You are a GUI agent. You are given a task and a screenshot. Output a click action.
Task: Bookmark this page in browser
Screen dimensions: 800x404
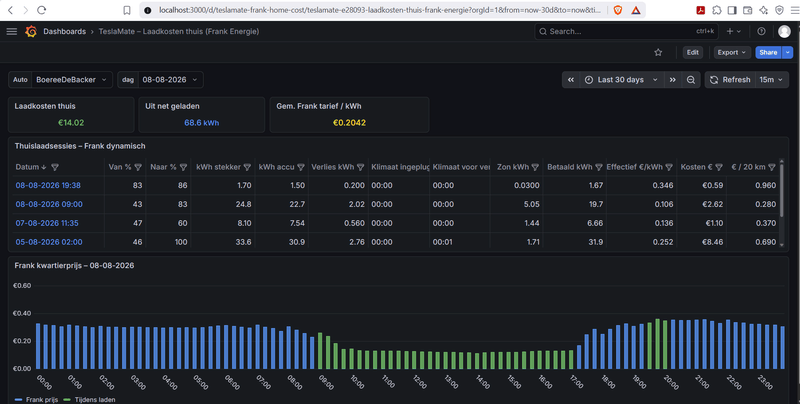pyautogui.click(x=127, y=10)
